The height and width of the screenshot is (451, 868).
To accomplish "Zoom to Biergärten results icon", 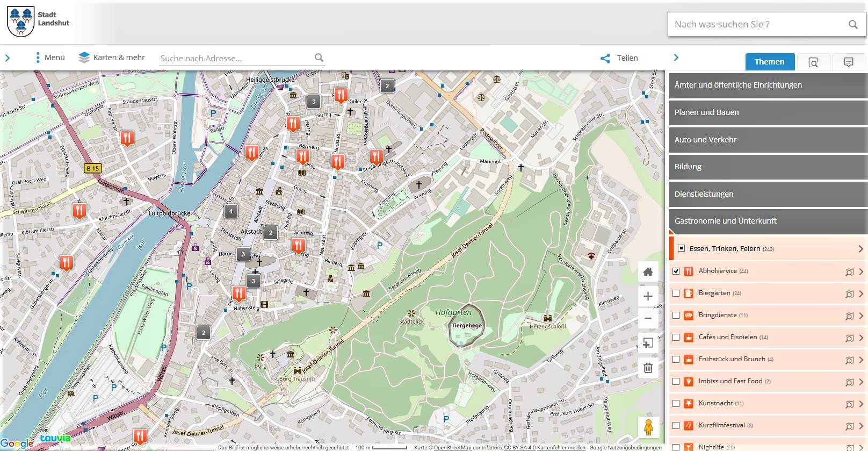I will pyautogui.click(x=849, y=294).
